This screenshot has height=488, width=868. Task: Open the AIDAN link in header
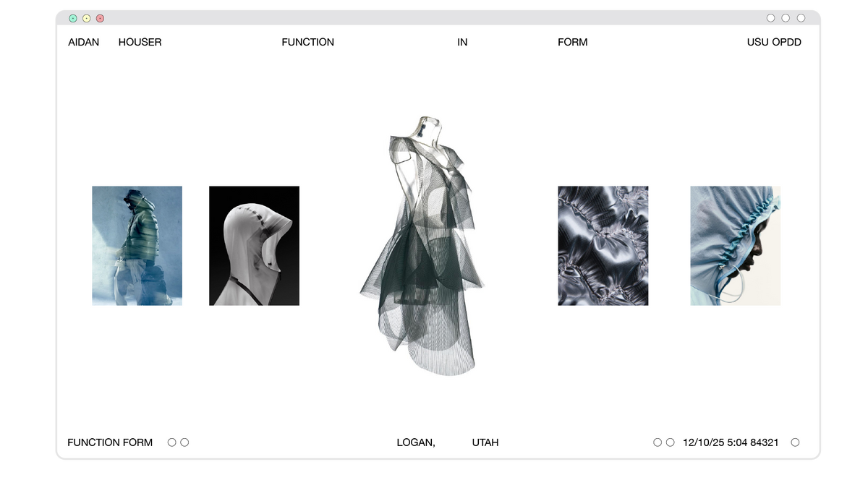pos(84,42)
